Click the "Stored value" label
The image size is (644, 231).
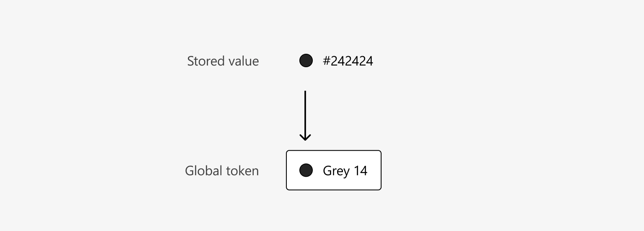click(223, 61)
